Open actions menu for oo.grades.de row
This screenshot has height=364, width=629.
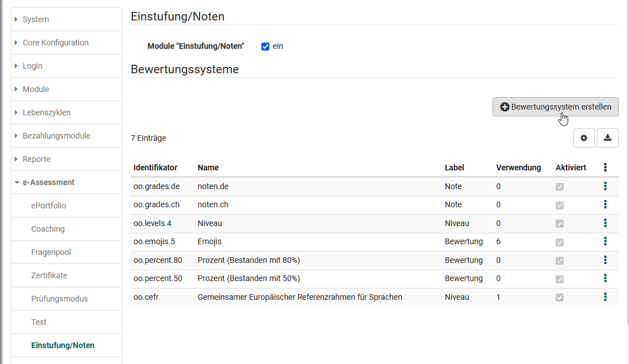[x=605, y=186]
